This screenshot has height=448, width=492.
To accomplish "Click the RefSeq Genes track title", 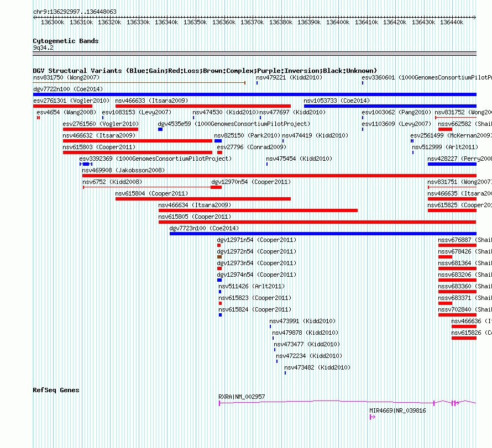I will click(x=56, y=390).
